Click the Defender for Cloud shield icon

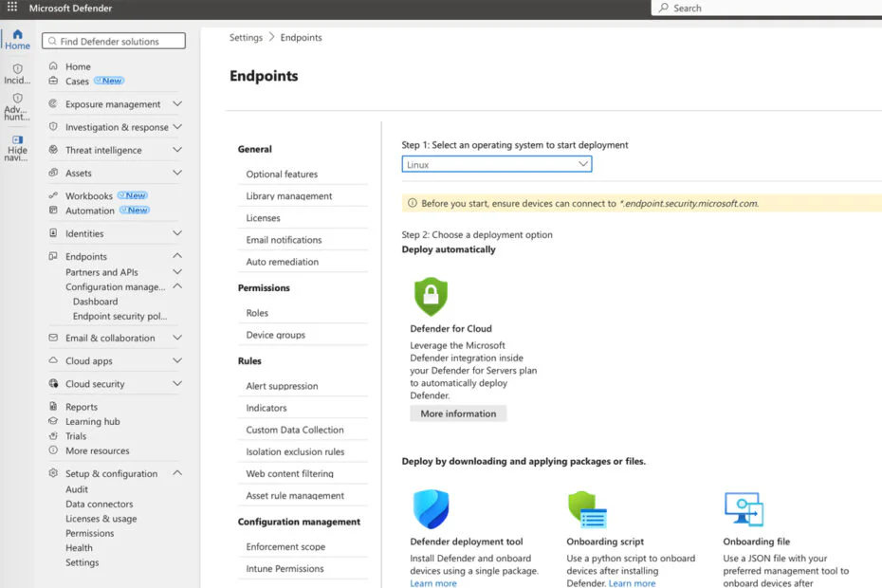[431, 296]
